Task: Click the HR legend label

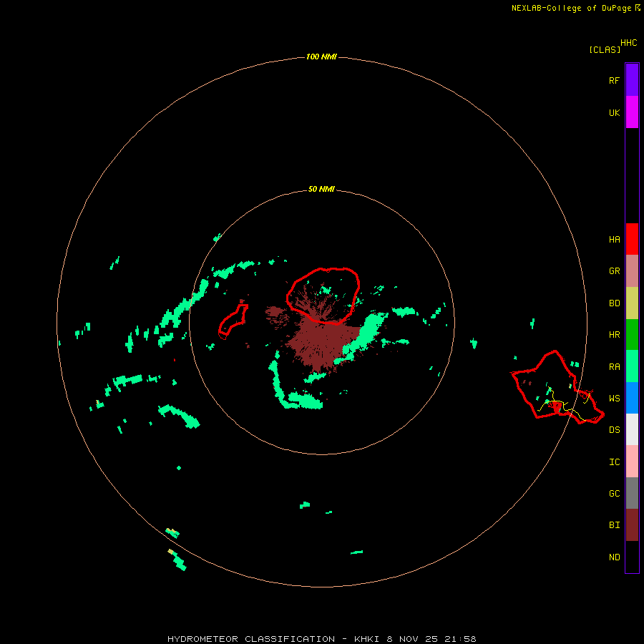Action: point(615,334)
